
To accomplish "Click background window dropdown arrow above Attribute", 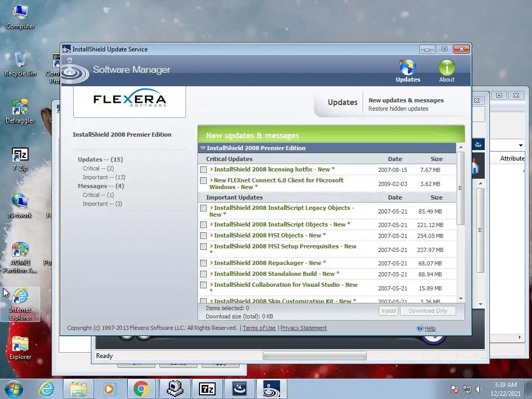I will click(x=521, y=145).
